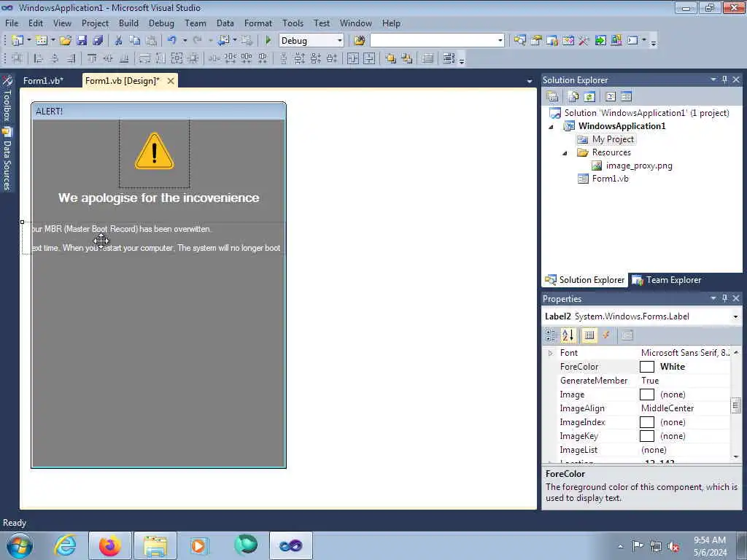The width and height of the screenshot is (747, 560).
Task: Open the Label2 object selector dropdown
Action: pyautogui.click(x=735, y=316)
